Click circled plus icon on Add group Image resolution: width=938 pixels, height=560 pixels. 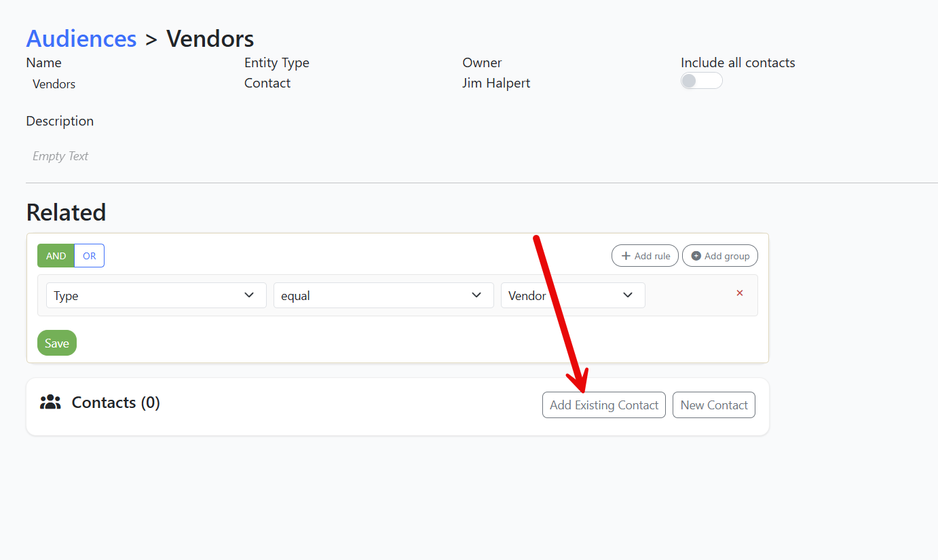coord(696,256)
